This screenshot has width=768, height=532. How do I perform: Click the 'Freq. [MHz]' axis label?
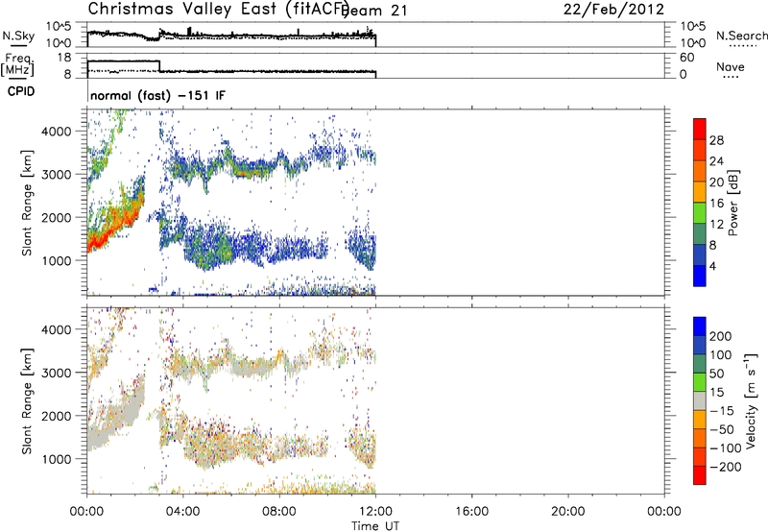(x=18, y=65)
